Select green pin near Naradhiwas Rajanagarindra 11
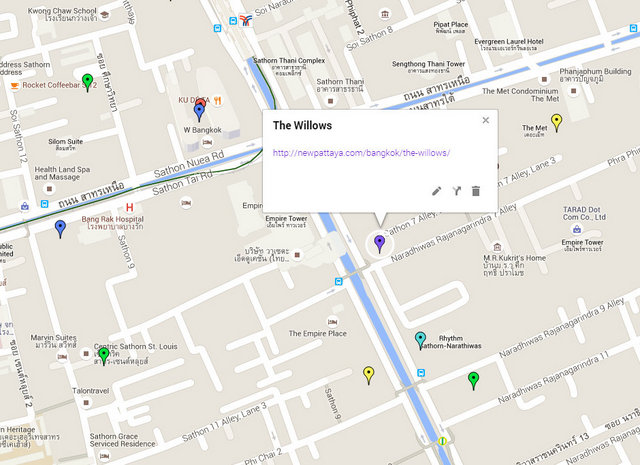This screenshot has width=640, height=465. (473, 381)
